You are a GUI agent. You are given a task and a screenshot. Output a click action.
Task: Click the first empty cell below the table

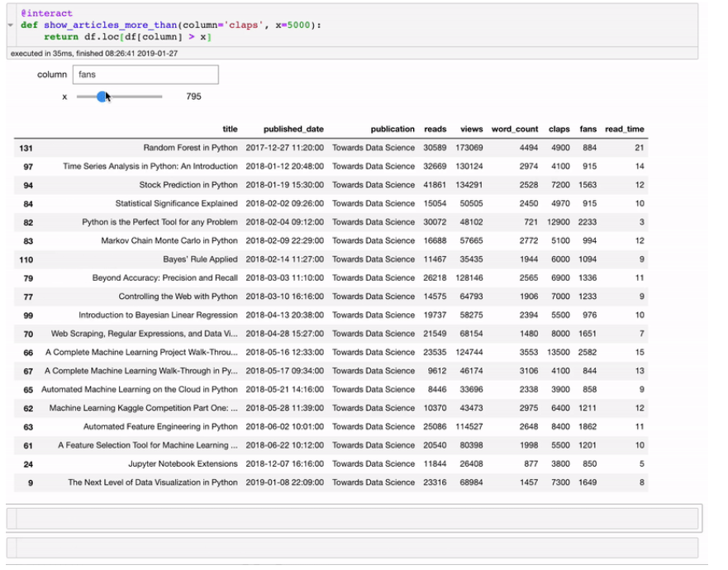[357, 518]
